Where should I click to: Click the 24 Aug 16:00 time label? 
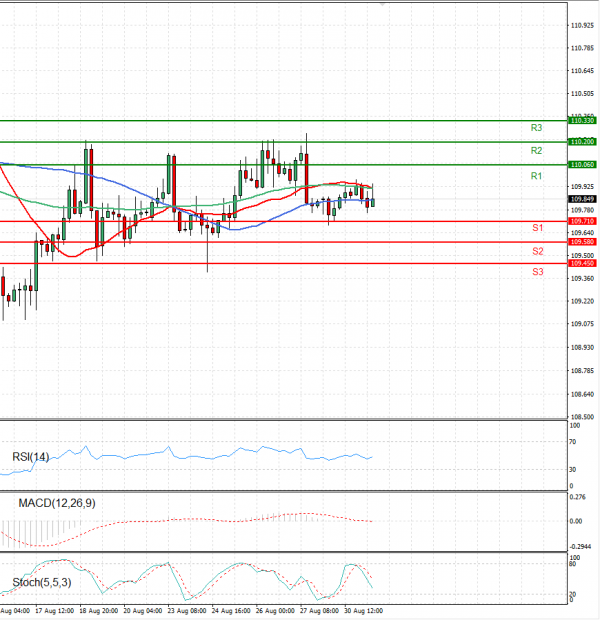pyautogui.click(x=231, y=611)
